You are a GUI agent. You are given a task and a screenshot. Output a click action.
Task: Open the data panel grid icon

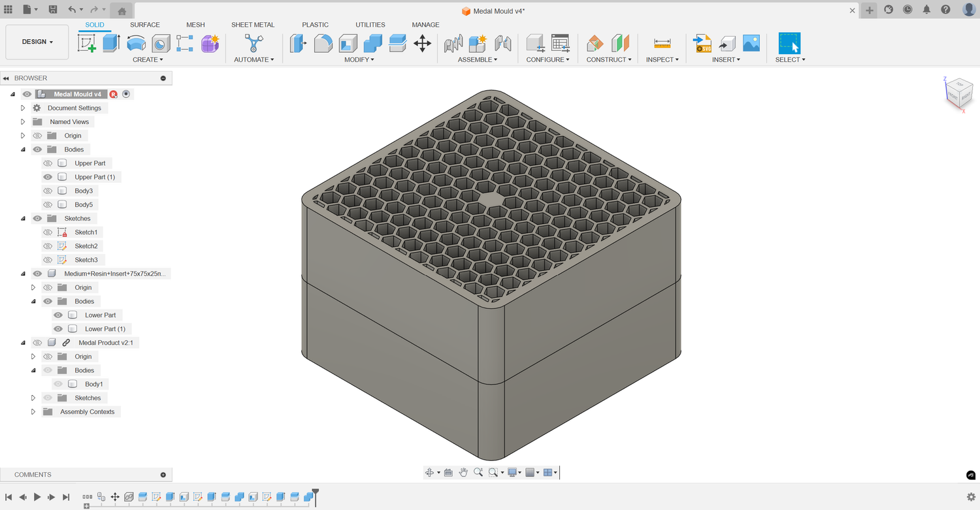[8, 10]
